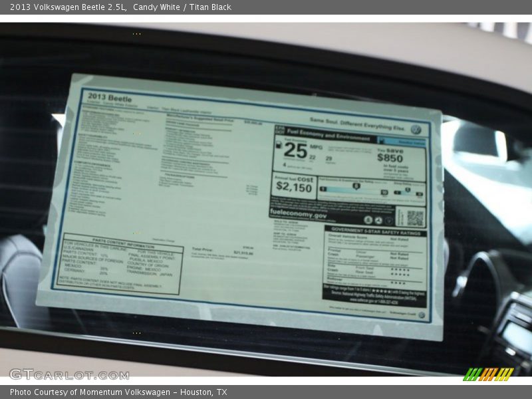Click the Same Soul Different Everything Else tagline

356,124
